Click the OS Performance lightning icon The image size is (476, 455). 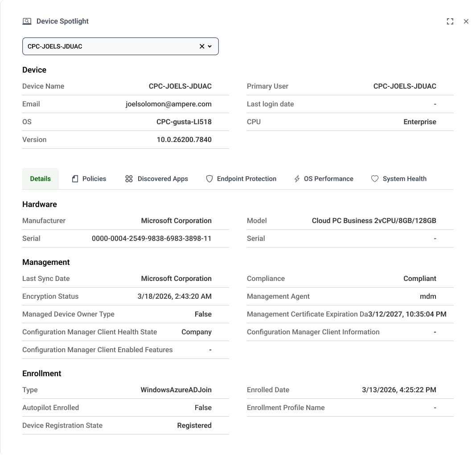pos(297,179)
